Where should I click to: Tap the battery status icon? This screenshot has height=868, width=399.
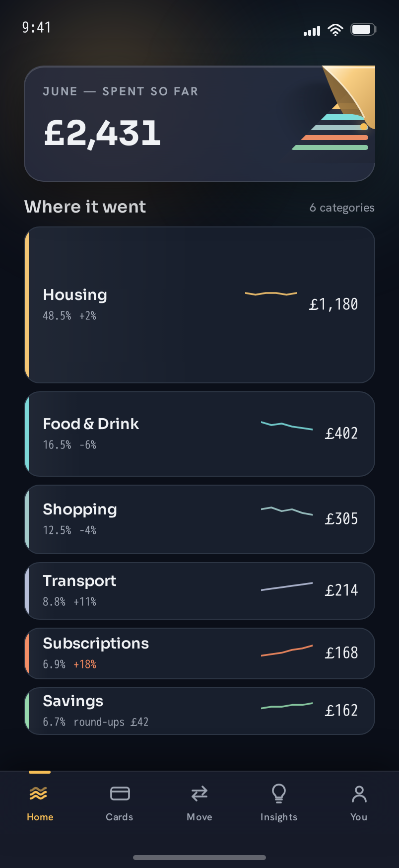(x=364, y=30)
